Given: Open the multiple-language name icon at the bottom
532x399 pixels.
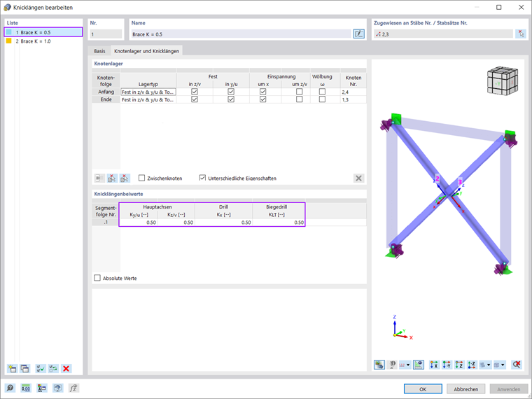Looking at the screenshot, I should coord(42,388).
